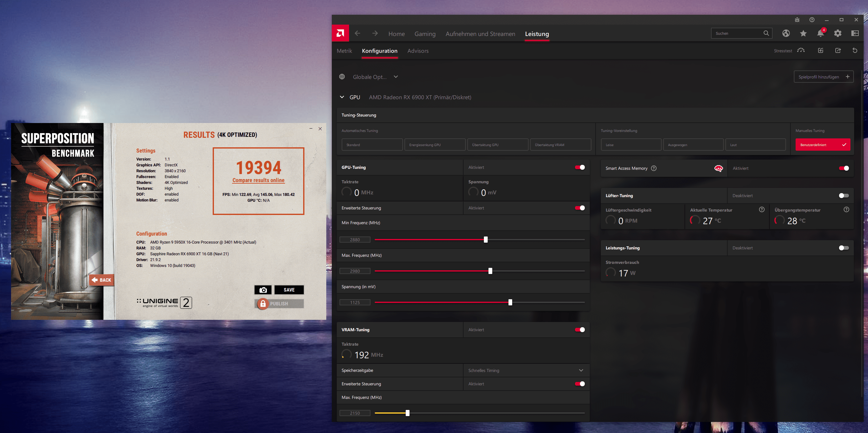Open Aktuelle Temperatur help icon
The image size is (868, 433).
[x=762, y=210]
